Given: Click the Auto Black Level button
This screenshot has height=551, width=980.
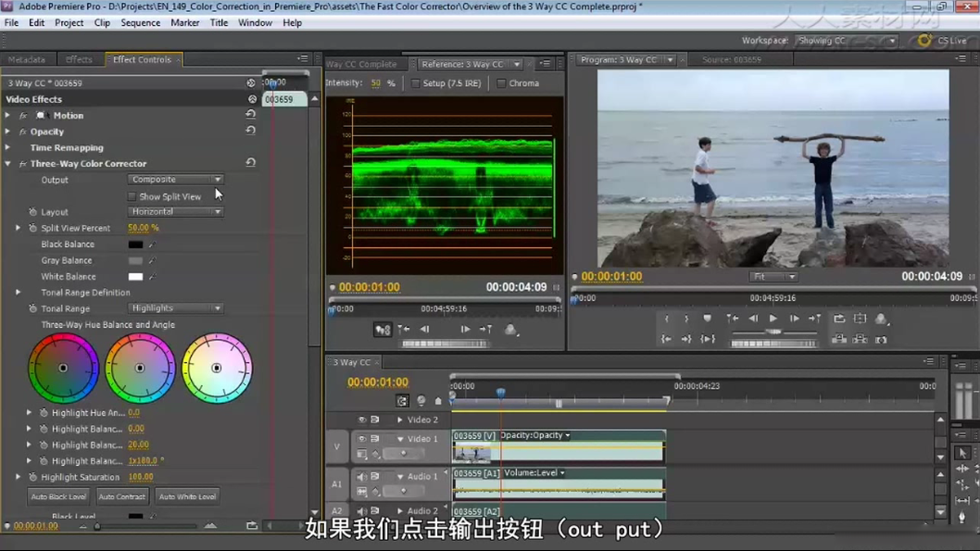Looking at the screenshot, I should tap(58, 496).
